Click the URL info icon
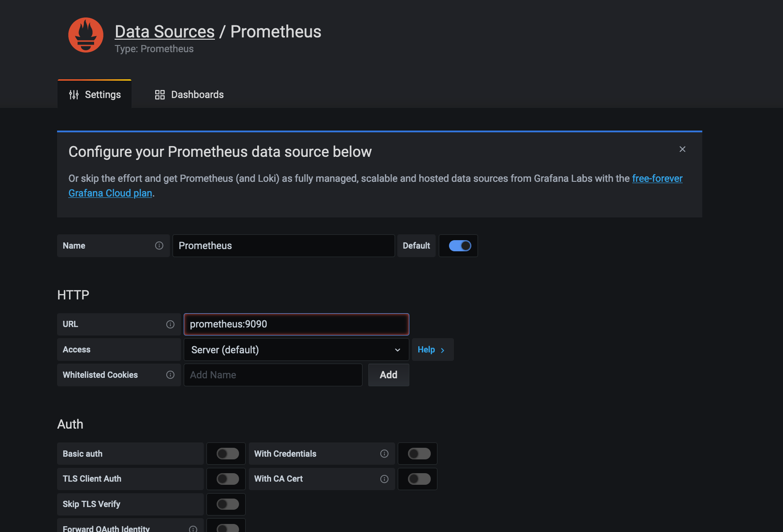The image size is (783, 532). click(x=170, y=324)
